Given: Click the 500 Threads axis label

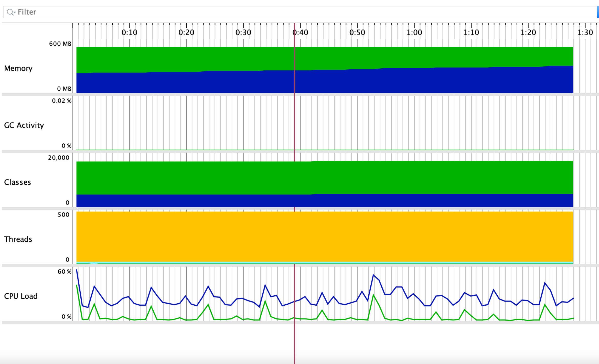Looking at the screenshot, I should (63, 215).
